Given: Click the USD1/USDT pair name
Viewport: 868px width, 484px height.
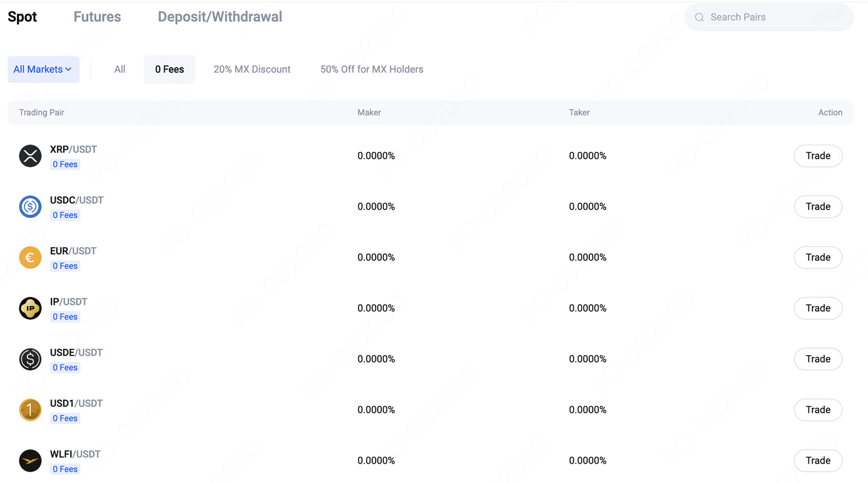Looking at the screenshot, I should coord(76,403).
